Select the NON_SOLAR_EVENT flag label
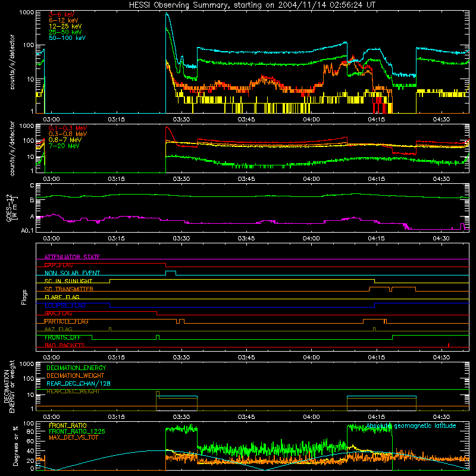 (72, 273)
